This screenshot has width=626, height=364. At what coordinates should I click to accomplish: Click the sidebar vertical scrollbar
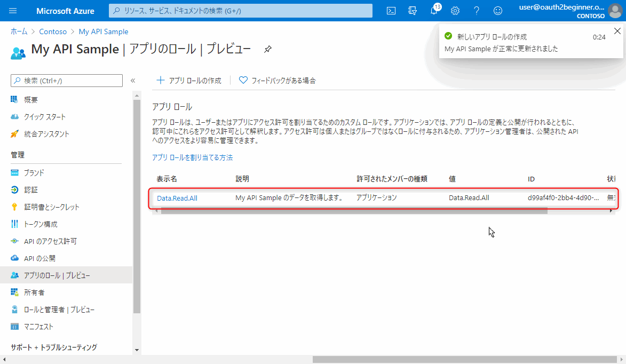pyautogui.click(x=137, y=207)
